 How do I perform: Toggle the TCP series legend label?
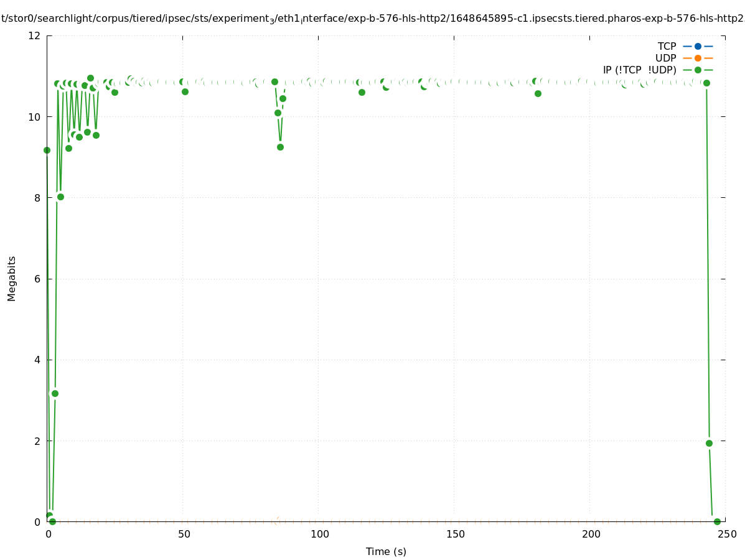[x=667, y=46]
